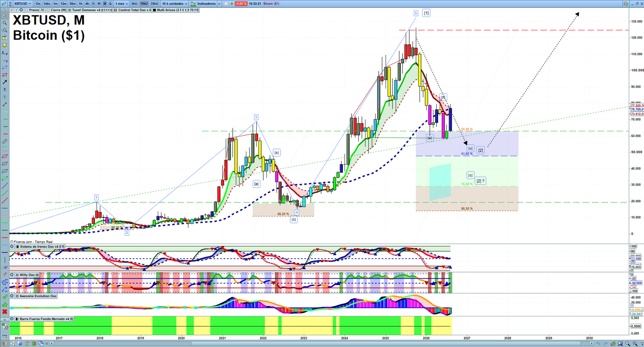Expand the left toolbar more-tools chevron
644x347 pixels.
pyautogui.click(x=4, y=320)
